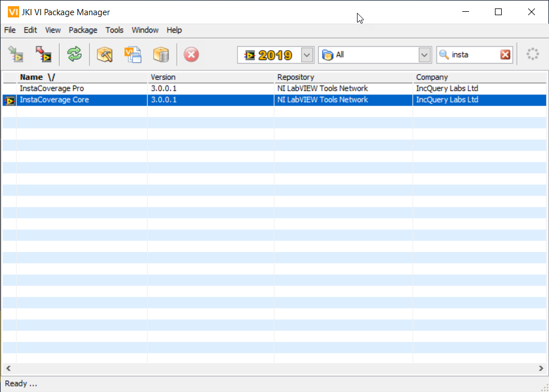Refresh the package list with green arrows
The image size is (549, 392).
point(74,55)
